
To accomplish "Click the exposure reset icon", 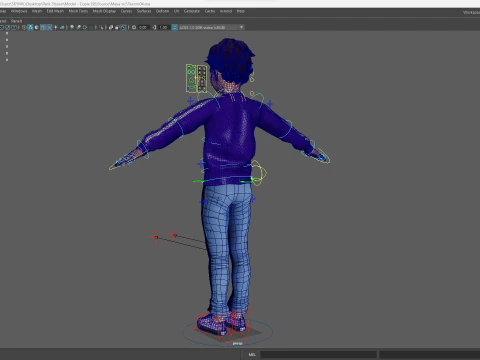I will click(134, 27).
